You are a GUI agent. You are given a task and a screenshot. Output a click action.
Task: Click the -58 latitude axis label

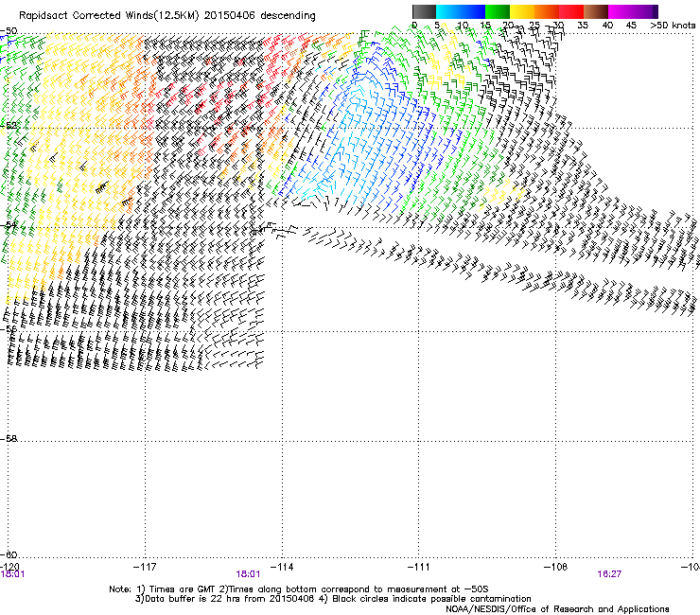coord(9,439)
